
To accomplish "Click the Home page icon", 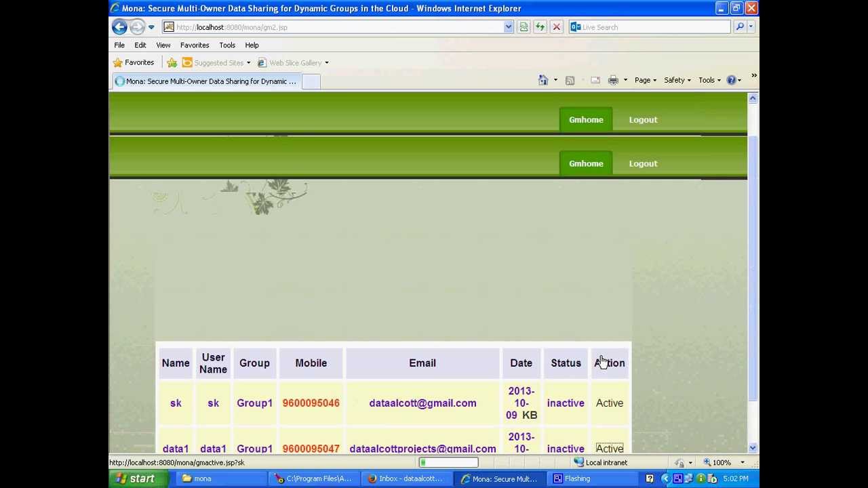I will 543,80.
